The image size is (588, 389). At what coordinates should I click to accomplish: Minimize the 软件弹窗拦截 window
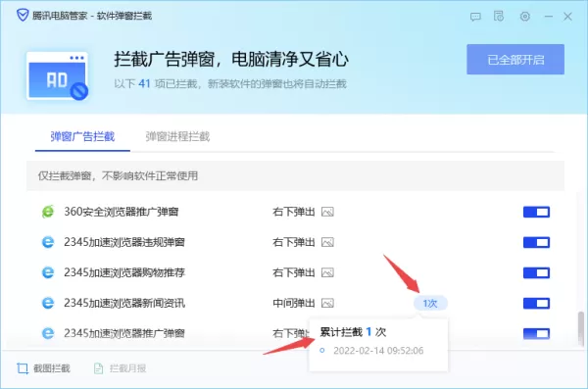pyautogui.click(x=549, y=17)
